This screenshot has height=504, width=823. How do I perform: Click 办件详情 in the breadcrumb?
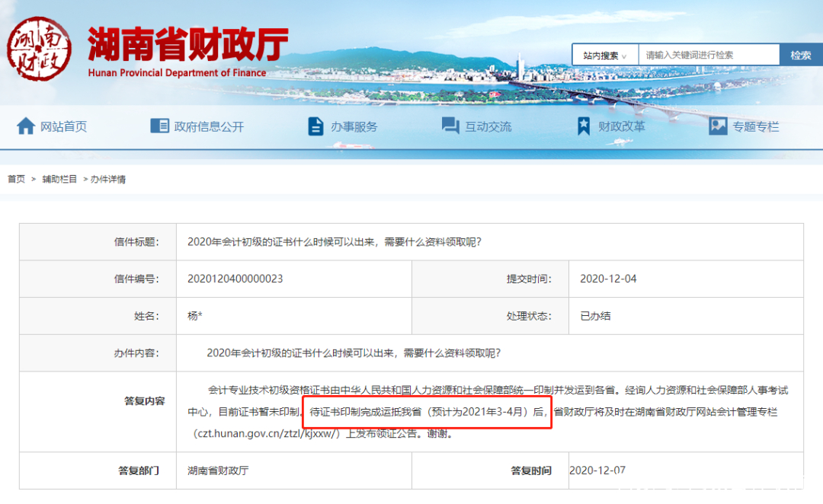(x=108, y=180)
